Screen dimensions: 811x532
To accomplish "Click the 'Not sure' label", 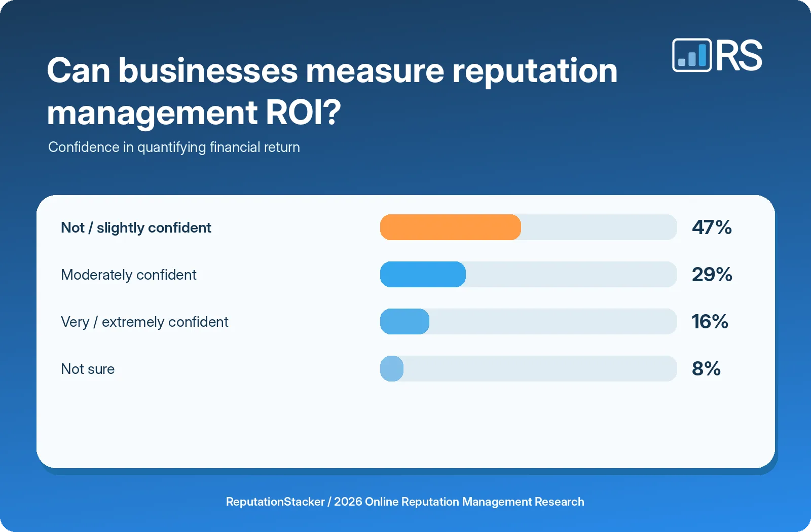I will coord(88,369).
